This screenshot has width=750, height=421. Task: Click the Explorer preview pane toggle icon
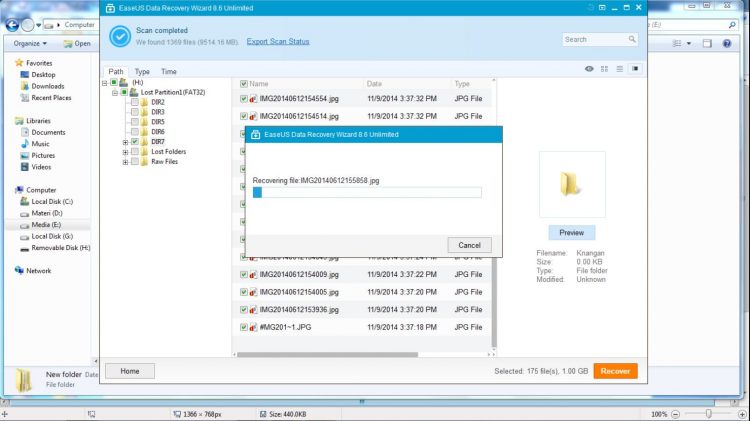[707, 44]
